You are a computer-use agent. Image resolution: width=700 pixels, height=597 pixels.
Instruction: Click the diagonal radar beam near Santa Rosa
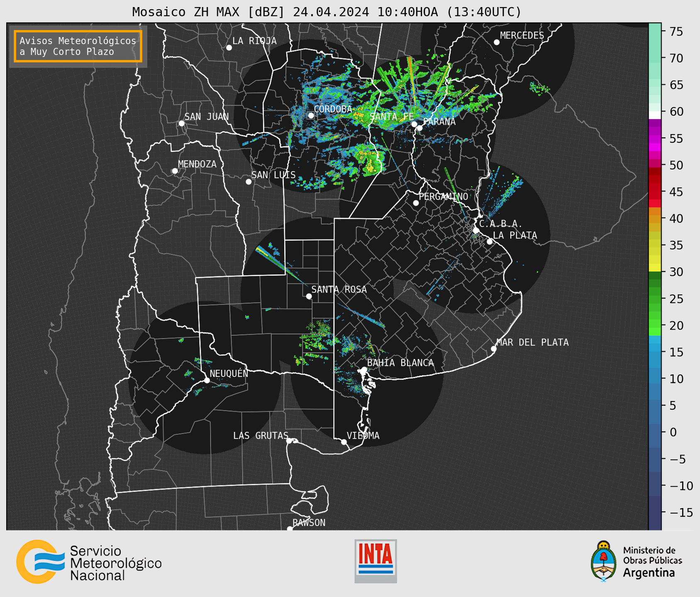[x=282, y=266]
